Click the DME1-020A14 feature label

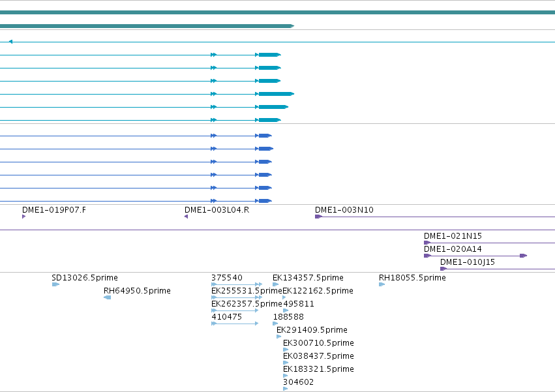453,249
